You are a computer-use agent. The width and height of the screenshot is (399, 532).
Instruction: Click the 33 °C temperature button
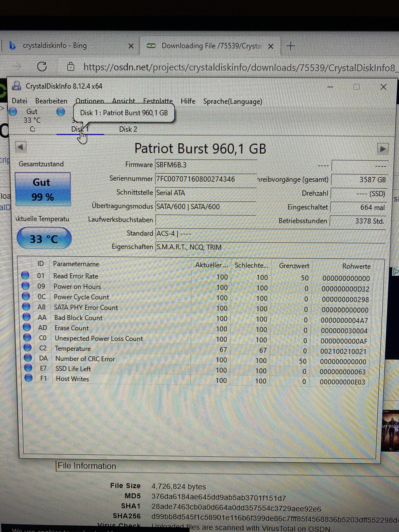point(44,239)
